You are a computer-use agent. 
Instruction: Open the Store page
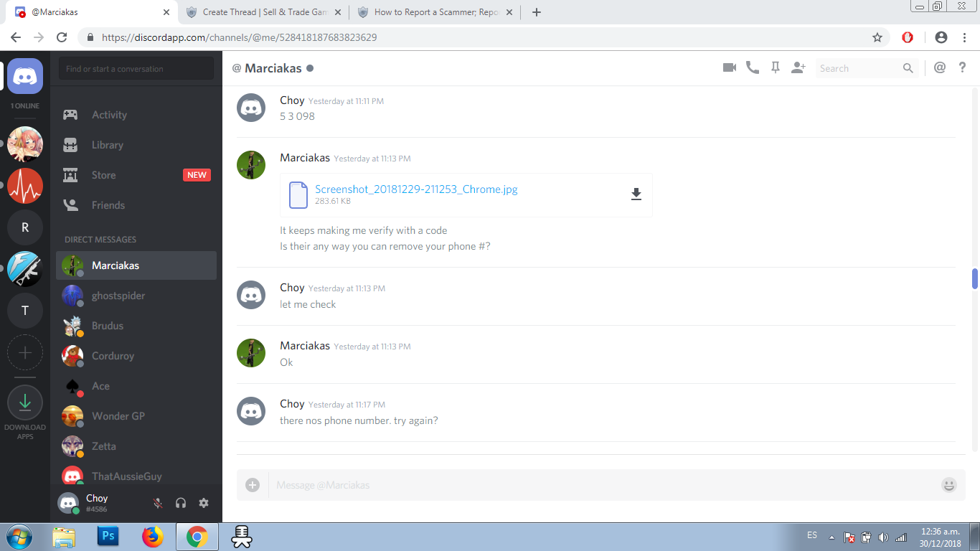(x=136, y=175)
